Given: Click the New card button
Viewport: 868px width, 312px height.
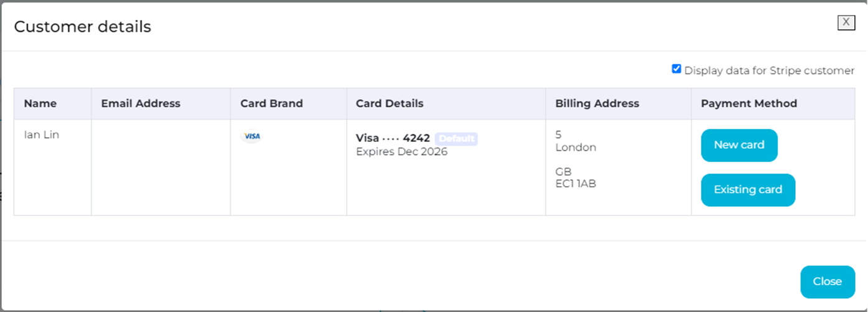Looking at the screenshot, I should point(739,145).
